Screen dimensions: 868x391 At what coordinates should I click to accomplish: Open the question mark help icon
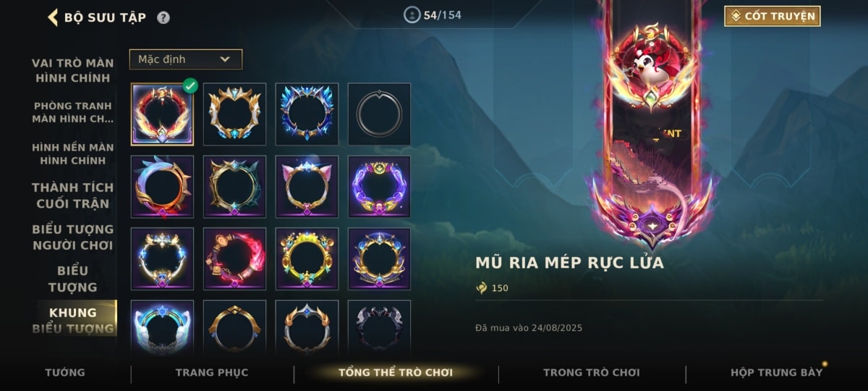point(163,17)
